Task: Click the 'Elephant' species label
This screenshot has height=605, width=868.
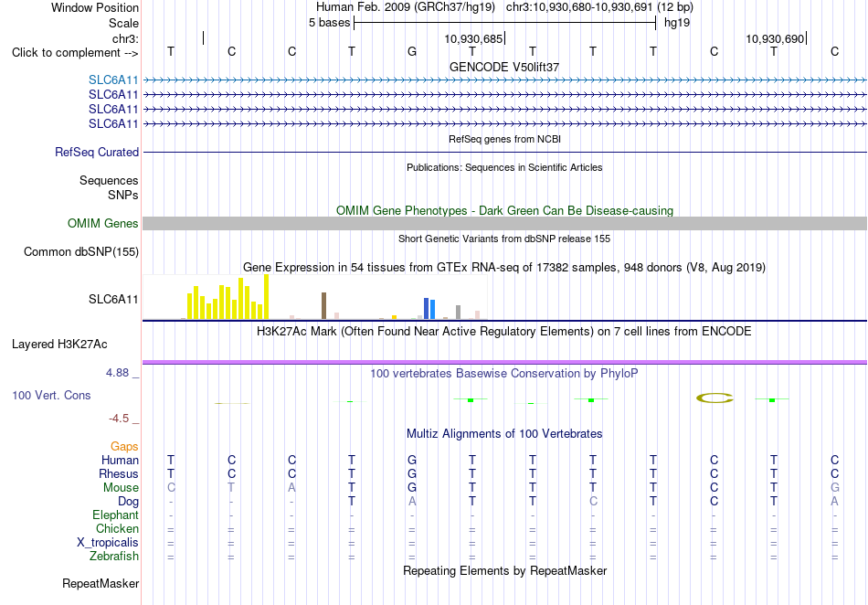Action: tap(115, 515)
